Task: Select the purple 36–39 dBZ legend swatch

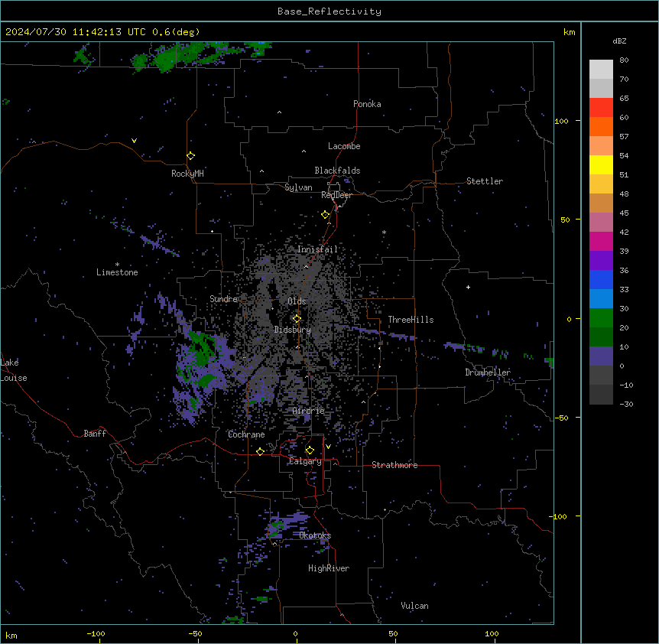Action: click(x=601, y=261)
